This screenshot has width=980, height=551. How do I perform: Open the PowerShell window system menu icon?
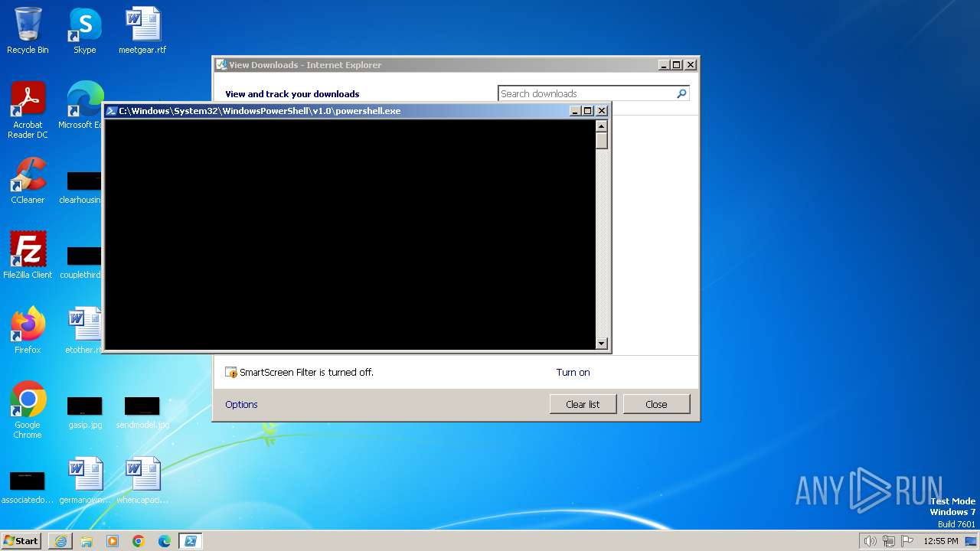111,111
